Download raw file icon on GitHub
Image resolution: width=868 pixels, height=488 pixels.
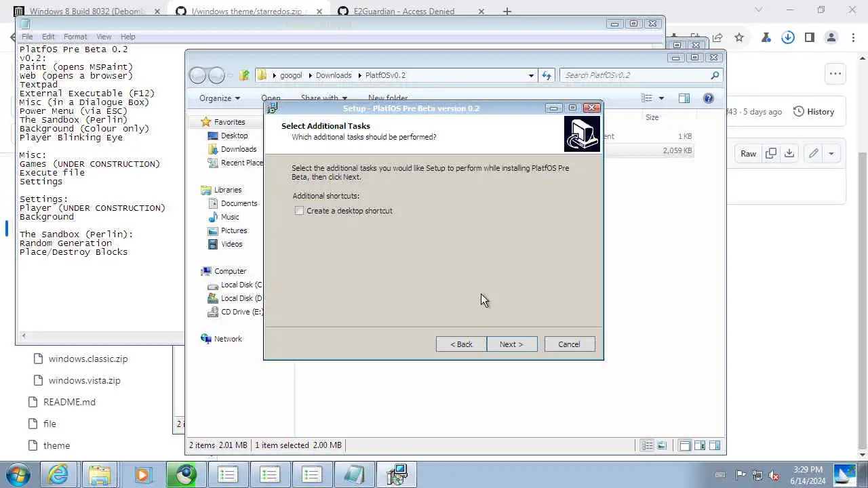(789, 153)
